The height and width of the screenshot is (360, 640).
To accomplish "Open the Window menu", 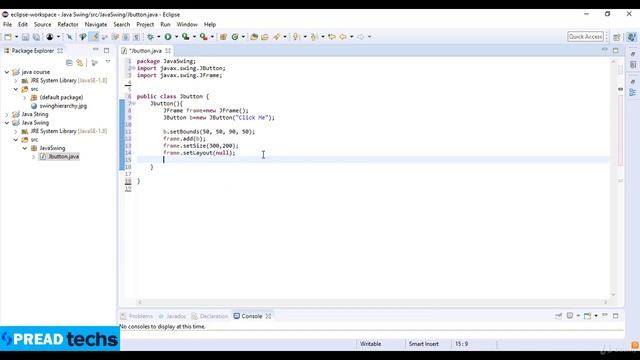I will tap(187, 24).
